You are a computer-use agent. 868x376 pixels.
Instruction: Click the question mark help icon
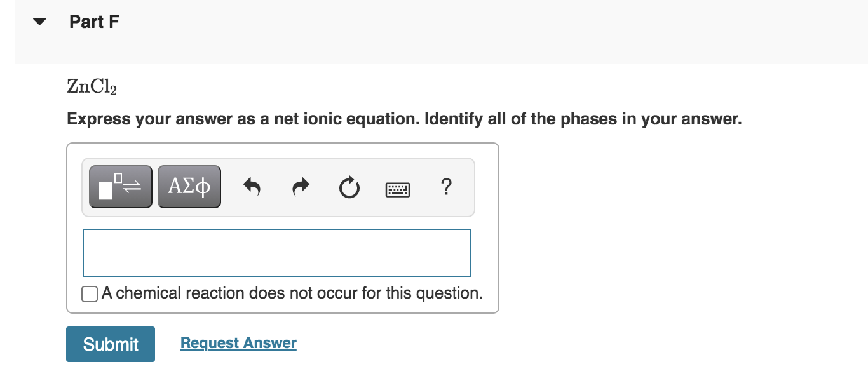446,187
